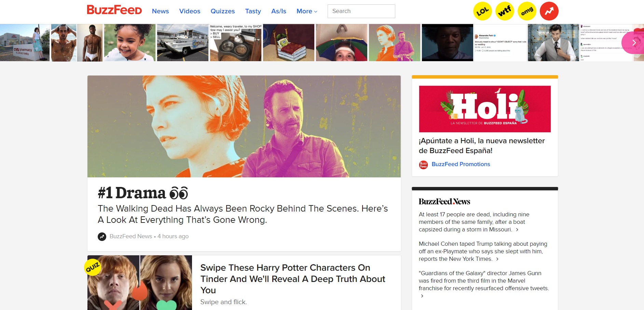644x310 pixels.
Task: Open Swipe These Harry Potter Characters quiz title
Action: tap(293, 279)
